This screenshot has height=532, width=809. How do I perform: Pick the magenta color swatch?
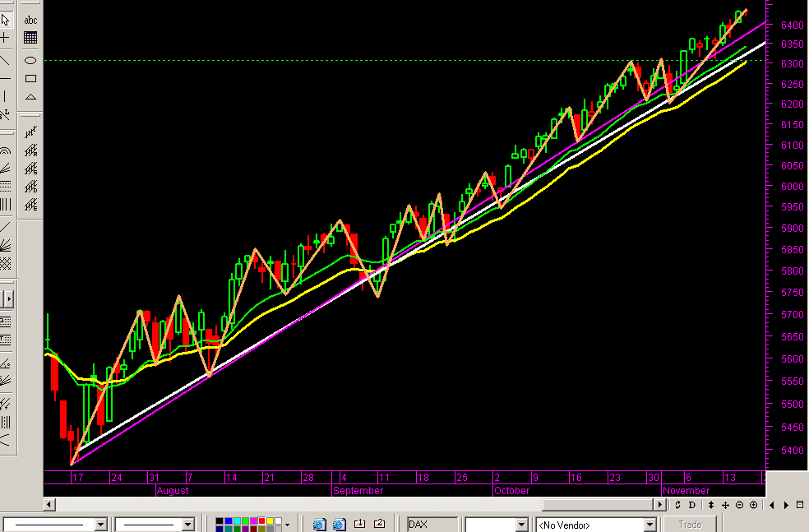coord(253,521)
